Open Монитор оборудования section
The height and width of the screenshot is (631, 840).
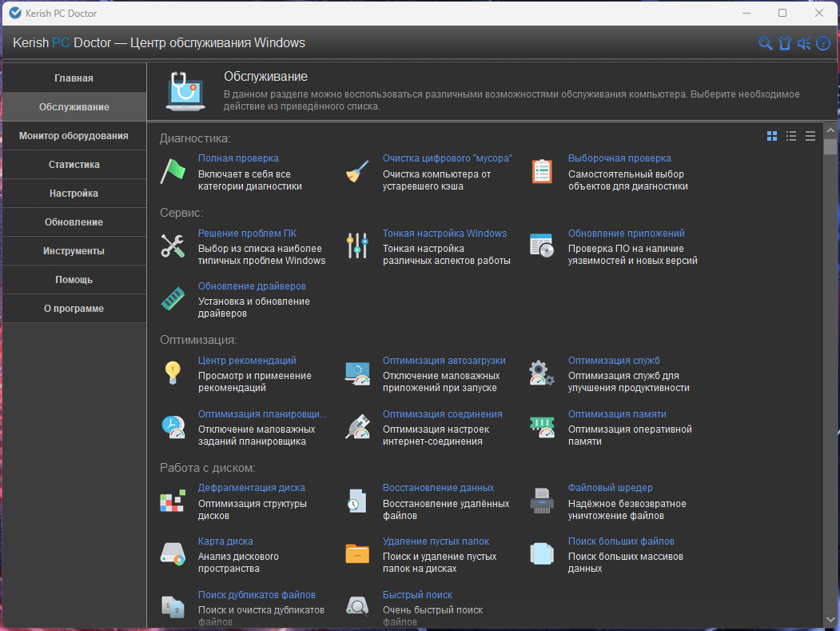[74, 136]
